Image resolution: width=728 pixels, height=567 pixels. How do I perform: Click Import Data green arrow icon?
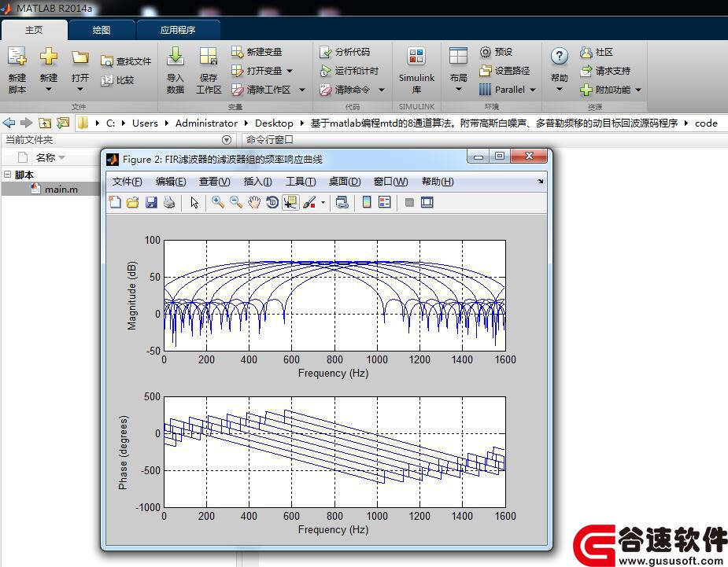pos(175,57)
